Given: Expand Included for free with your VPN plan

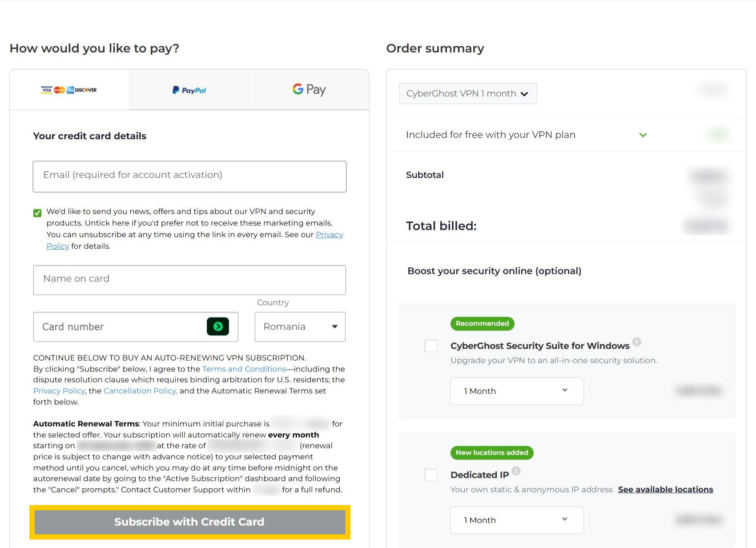Looking at the screenshot, I should (643, 135).
